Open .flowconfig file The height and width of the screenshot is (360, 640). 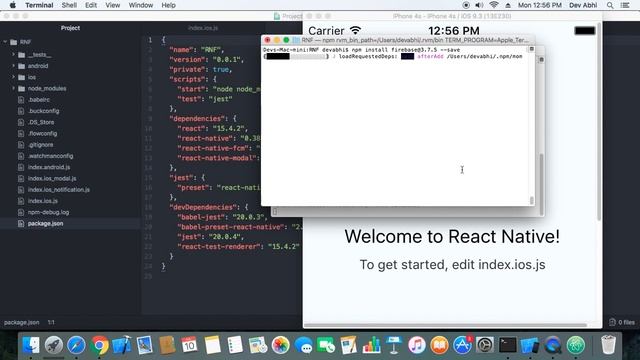pyautogui.click(x=42, y=133)
